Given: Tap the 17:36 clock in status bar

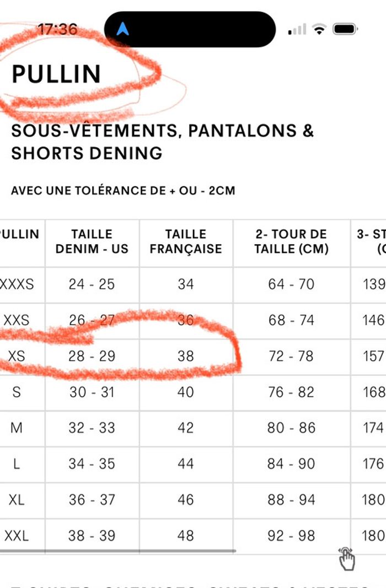Looking at the screenshot, I should [x=57, y=29].
